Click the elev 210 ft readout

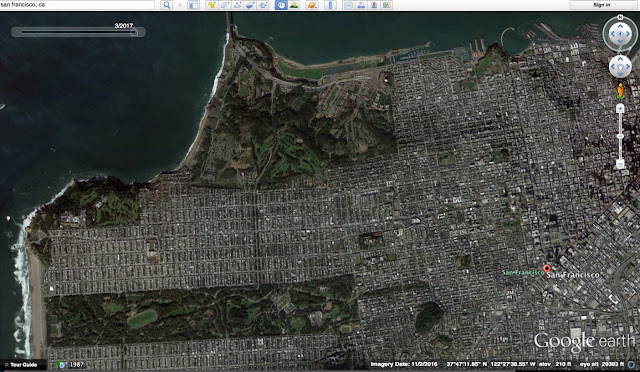tap(555, 364)
